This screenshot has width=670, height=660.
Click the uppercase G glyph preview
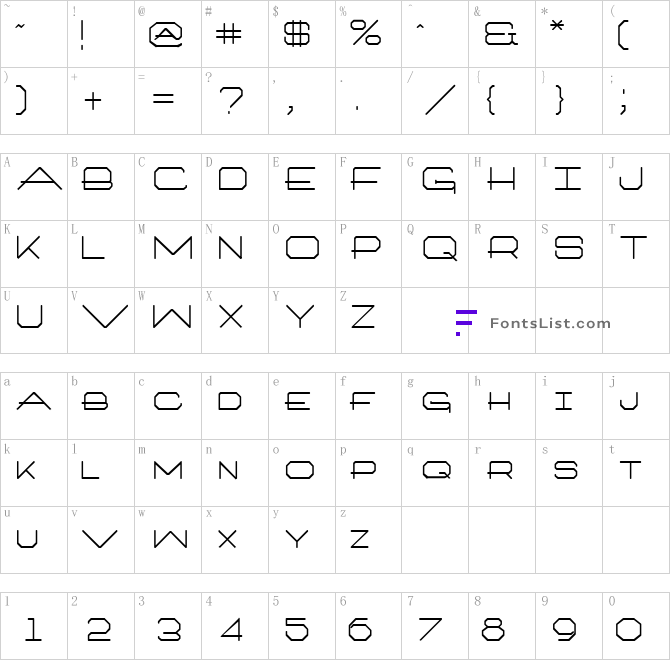[439, 180]
